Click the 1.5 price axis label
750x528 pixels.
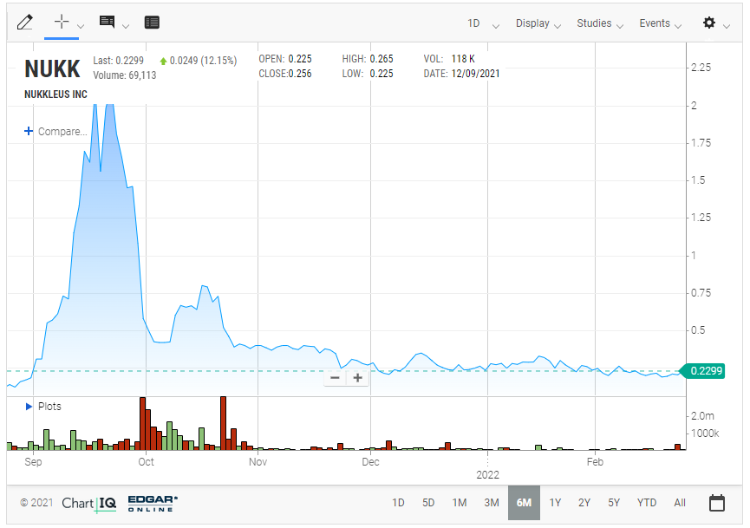pyautogui.click(x=698, y=180)
